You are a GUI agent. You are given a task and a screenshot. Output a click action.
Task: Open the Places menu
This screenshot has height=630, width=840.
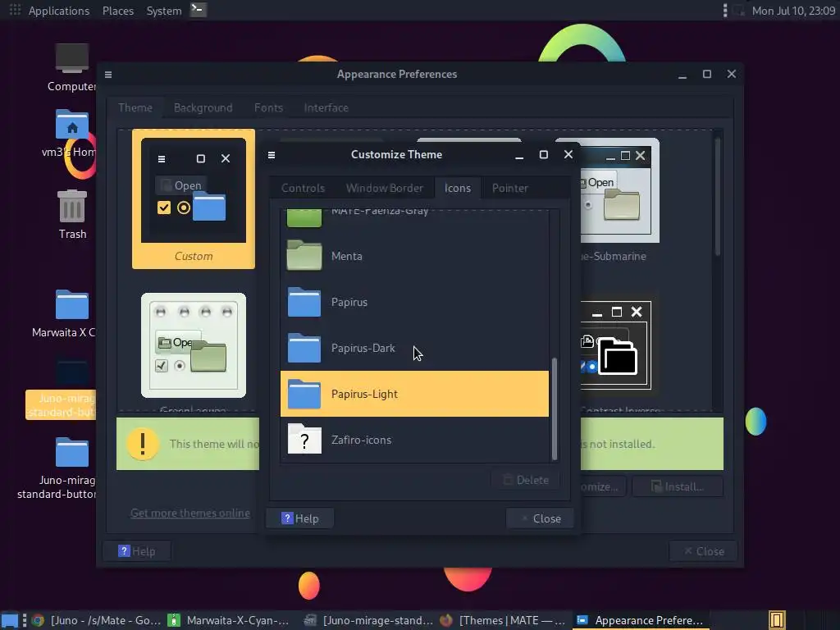118,11
